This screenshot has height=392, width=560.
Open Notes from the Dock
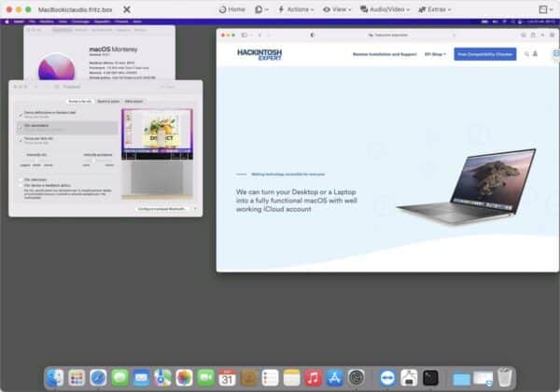[x=291, y=378]
